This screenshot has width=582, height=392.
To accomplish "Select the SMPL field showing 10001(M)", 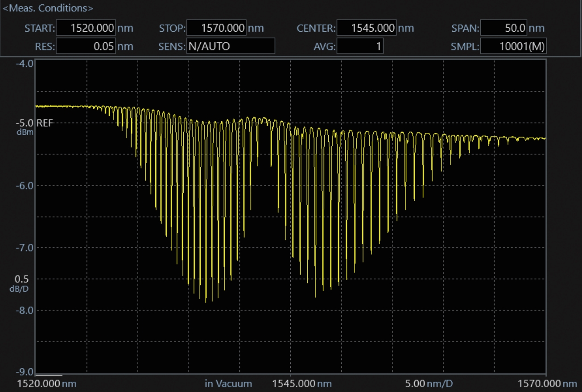I will (x=514, y=46).
